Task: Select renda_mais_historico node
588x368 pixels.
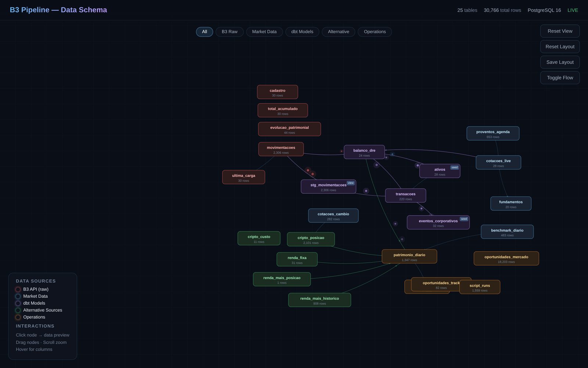Action: point(319,300)
